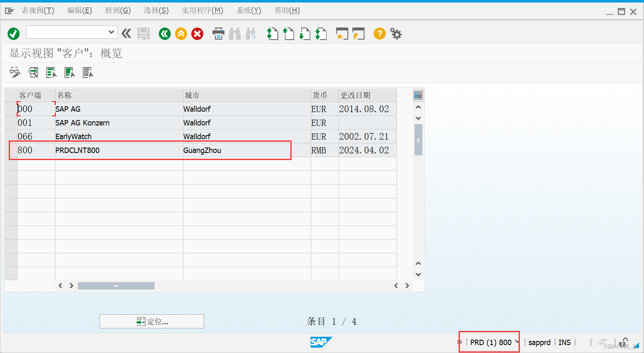644x353 pixels.
Task: Go to First Page icon
Action: [272, 34]
